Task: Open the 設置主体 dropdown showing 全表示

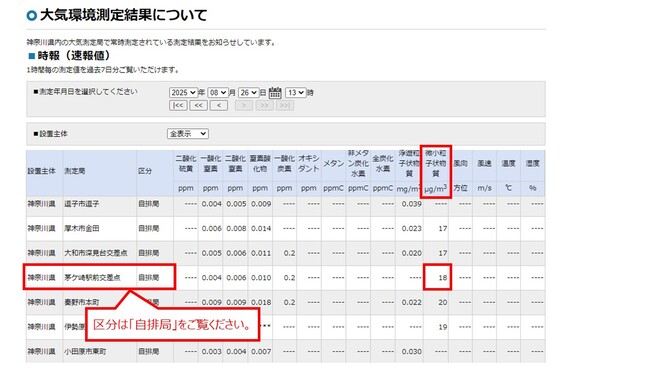Action: pos(188,133)
